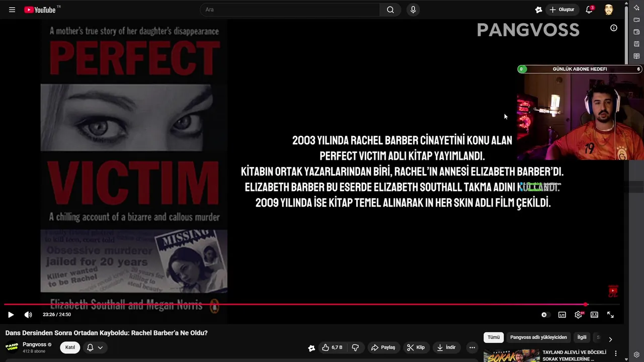
Task: Open options for Tayland suggested video
Action: (616, 353)
